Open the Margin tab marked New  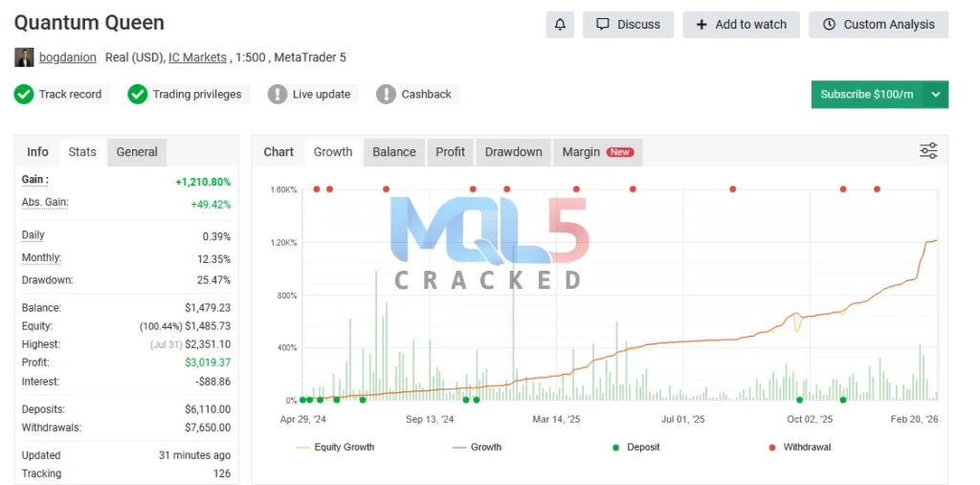coord(596,152)
